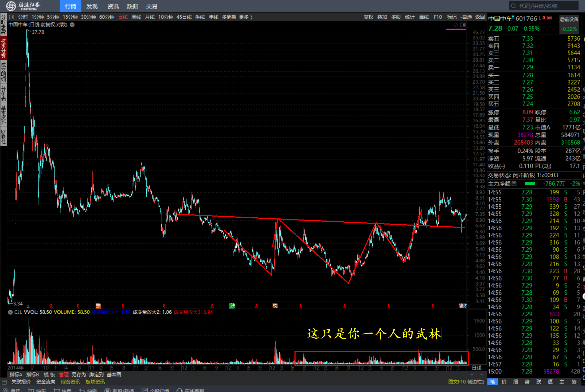Click the 定 marker on the timeline

tap(98, 306)
